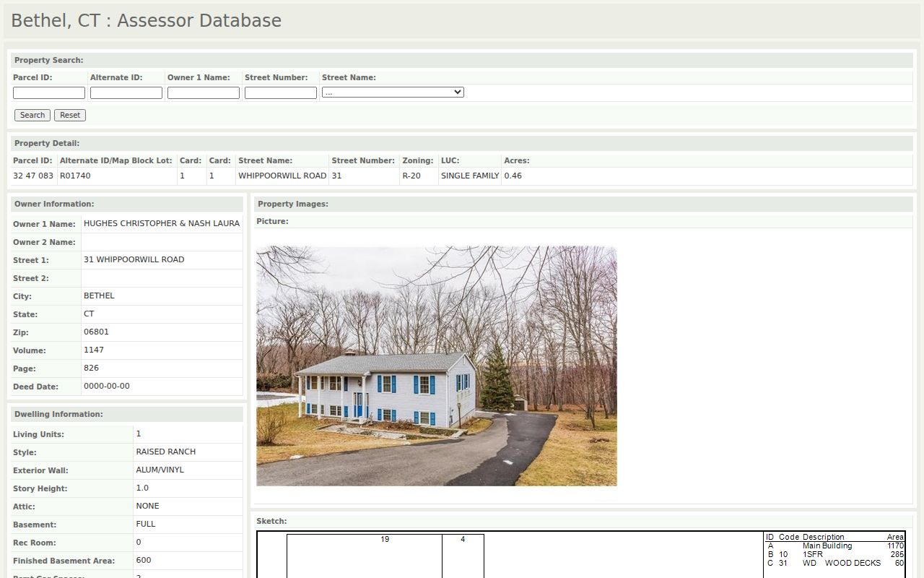Click the 31 WHIPPOORWILL ROAD owner street address
This screenshot has width=924, height=578.
tap(134, 260)
